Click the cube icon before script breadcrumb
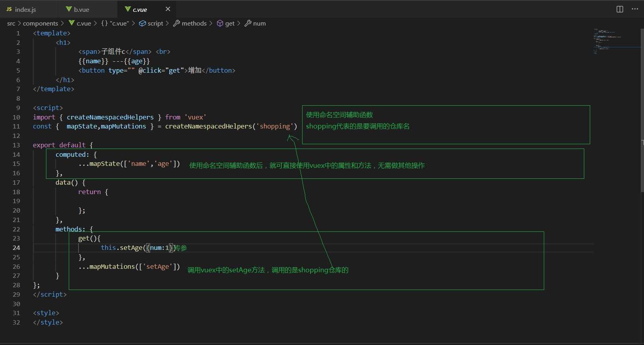 pyautogui.click(x=143, y=24)
